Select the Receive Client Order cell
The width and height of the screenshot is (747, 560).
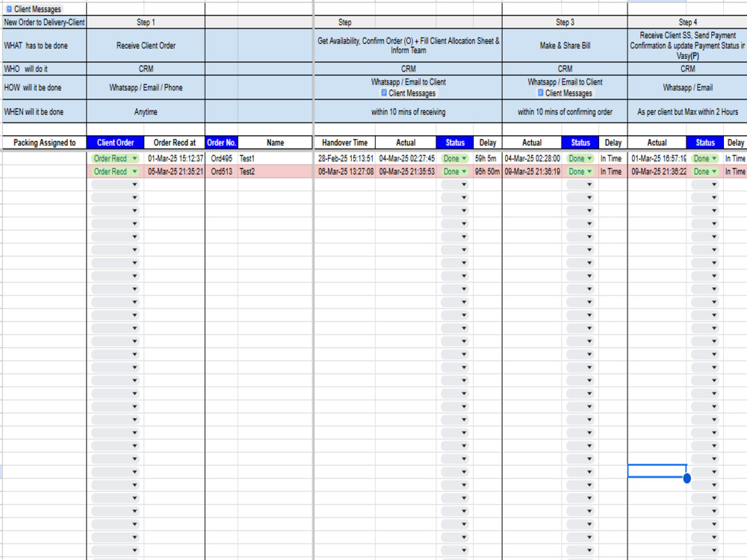tap(146, 46)
